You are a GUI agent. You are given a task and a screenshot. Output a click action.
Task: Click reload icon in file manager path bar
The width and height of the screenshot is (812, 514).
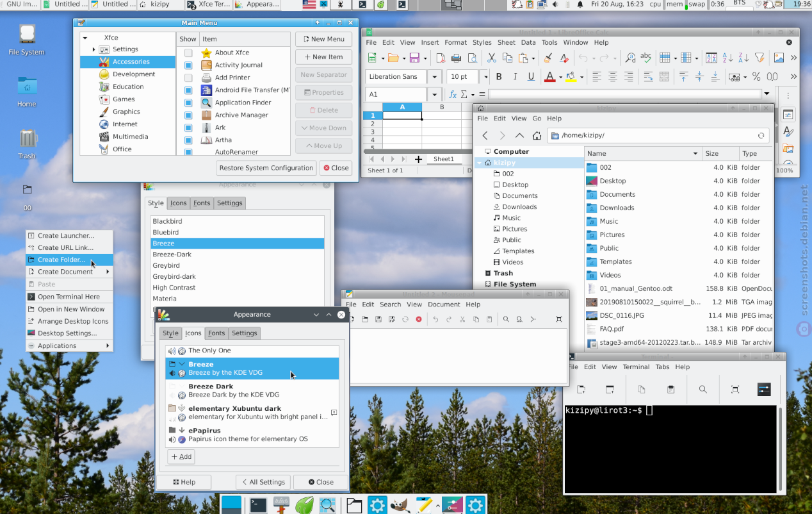pos(761,136)
